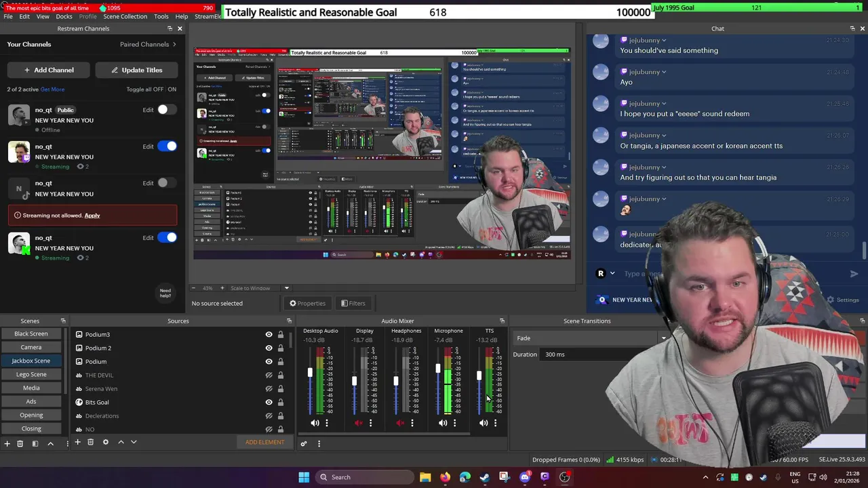Move source up in Sources toolbar
Viewport: 868px width, 488px height.
(121, 442)
